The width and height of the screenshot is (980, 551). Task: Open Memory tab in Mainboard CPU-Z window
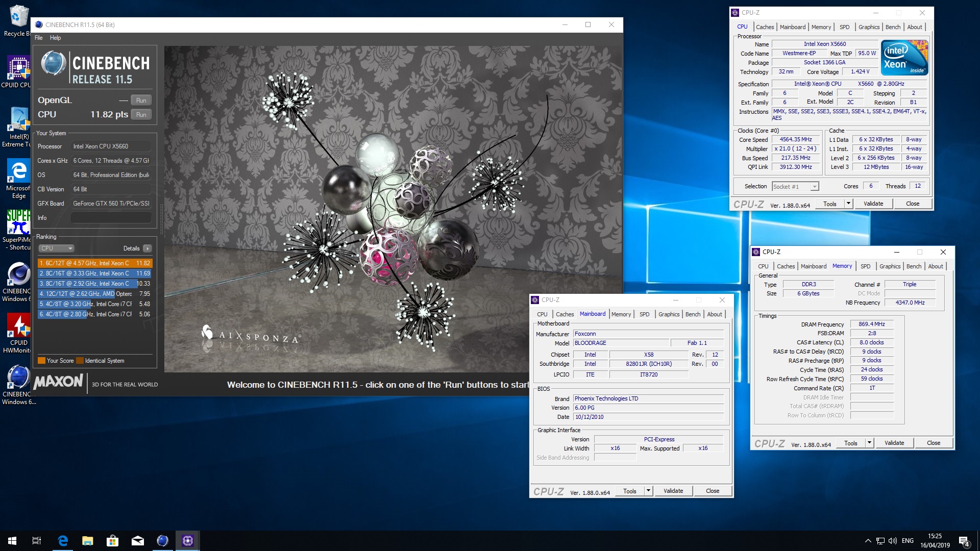point(621,314)
